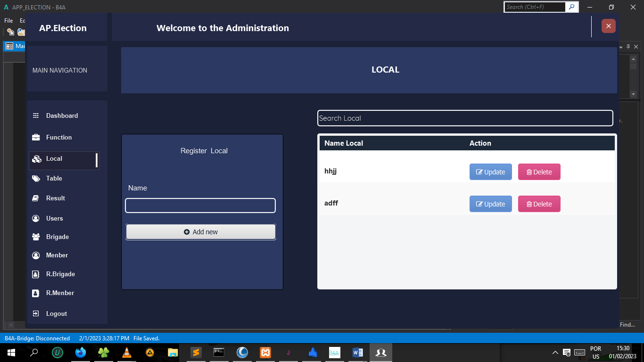This screenshot has width=644, height=362.
Task: Click the R.Brigade address book icon
Action: 35,274
